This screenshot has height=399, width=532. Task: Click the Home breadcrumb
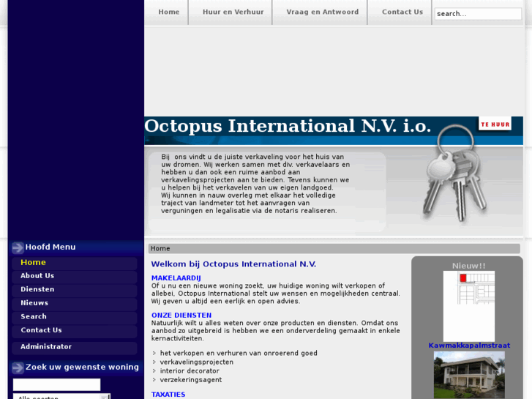[x=160, y=249]
